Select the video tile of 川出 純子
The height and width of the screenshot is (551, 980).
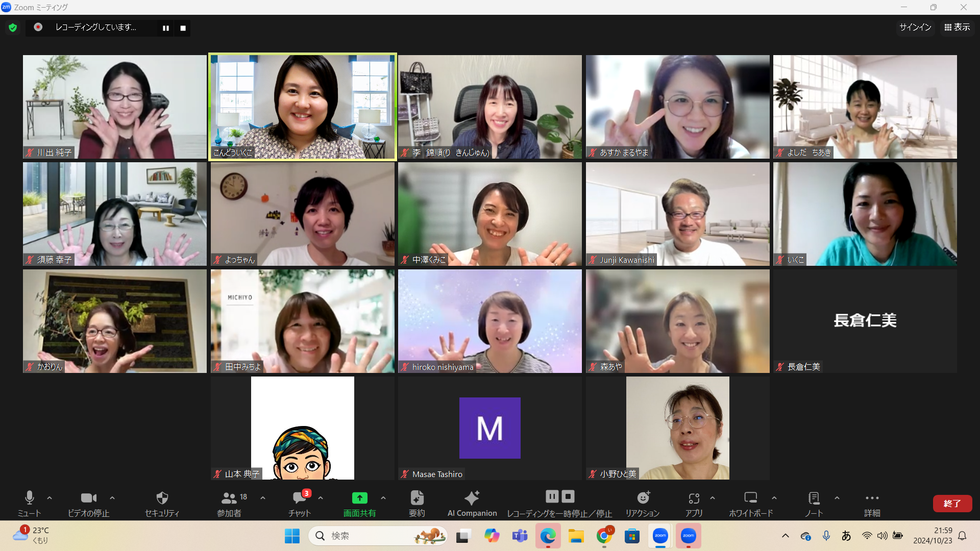pos(115,107)
